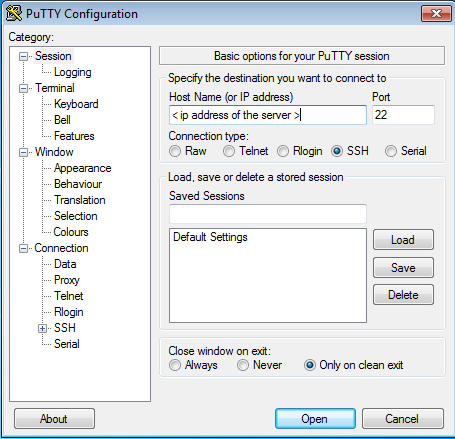Click the Cancel button

[x=403, y=419]
